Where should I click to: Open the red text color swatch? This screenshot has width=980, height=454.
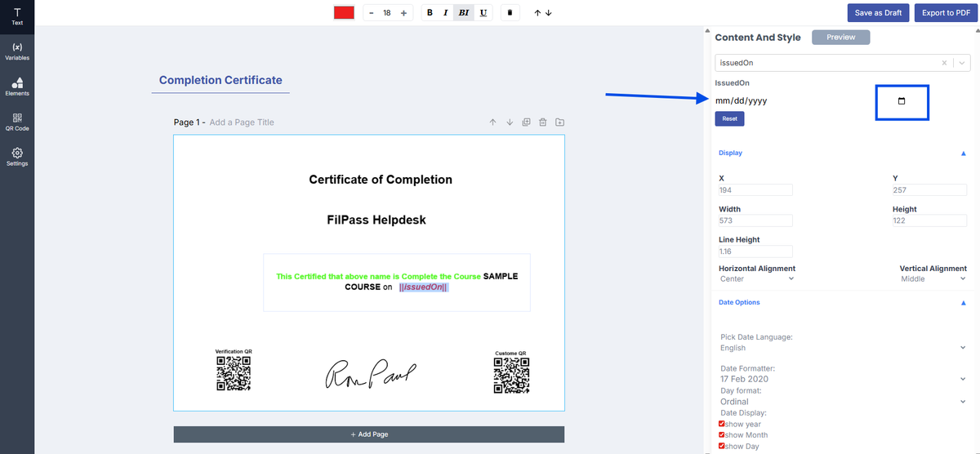(x=344, y=13)
